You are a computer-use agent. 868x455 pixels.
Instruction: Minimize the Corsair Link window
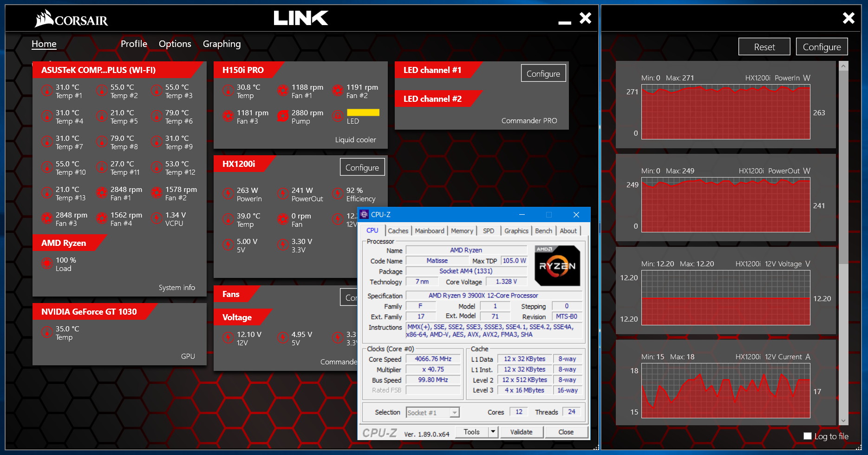click(565, 22)
